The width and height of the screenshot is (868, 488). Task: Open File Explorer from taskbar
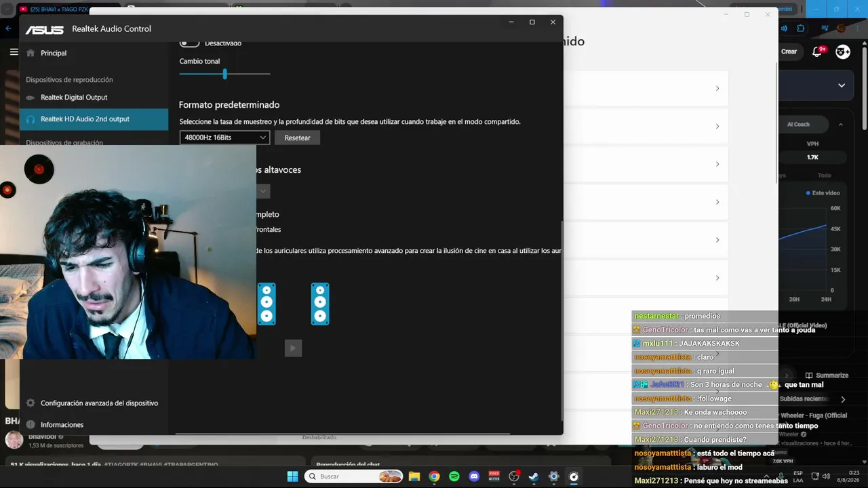tap(414, 476)
